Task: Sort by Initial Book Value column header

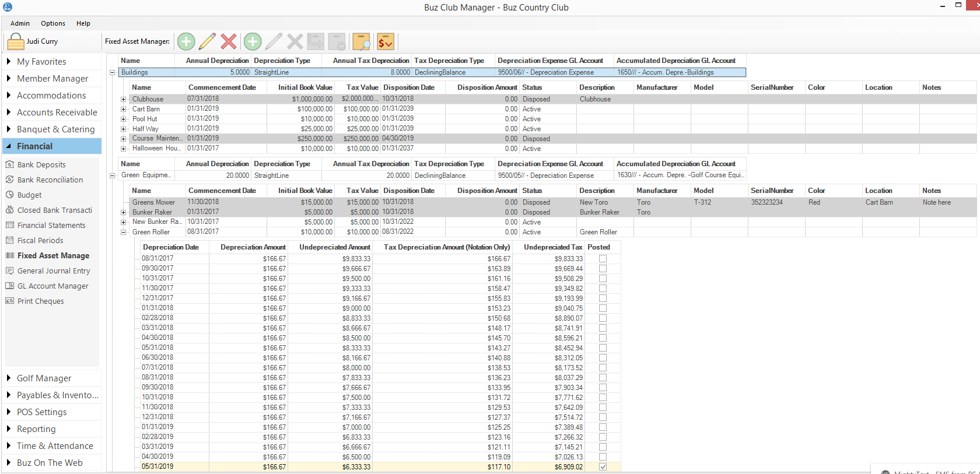Action: point(304,87)
